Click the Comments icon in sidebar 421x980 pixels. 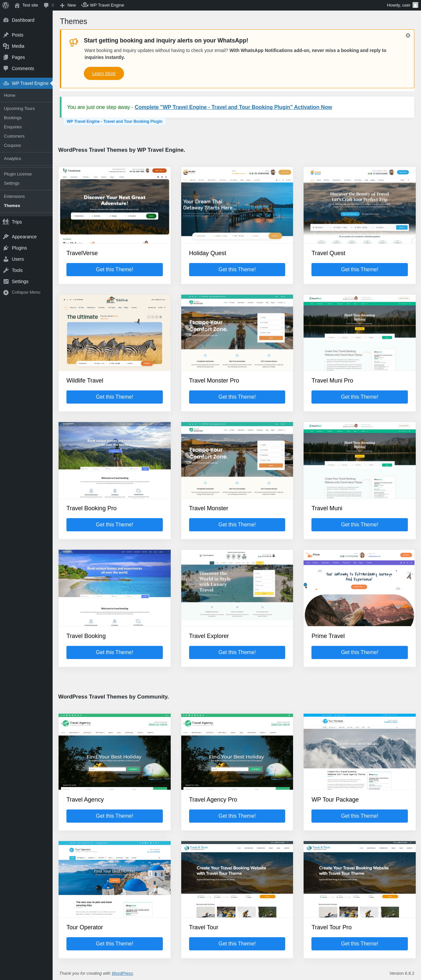point(6,68)
